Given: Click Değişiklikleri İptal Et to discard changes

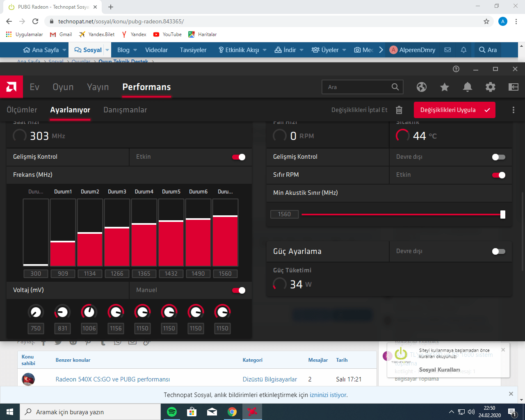Looking at the screenshot, I should point(359,110).
